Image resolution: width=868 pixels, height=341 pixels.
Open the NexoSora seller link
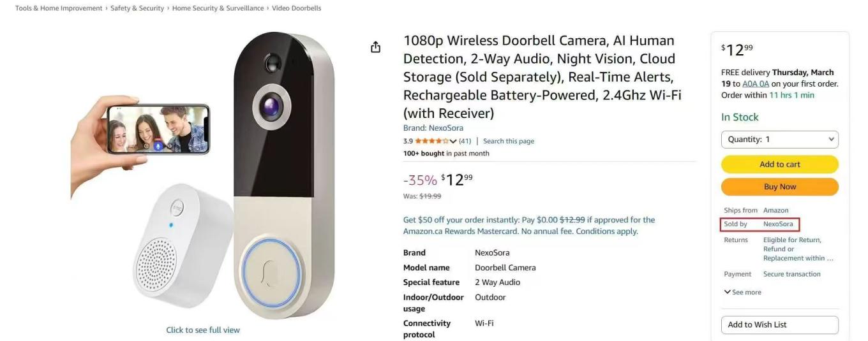778,224
